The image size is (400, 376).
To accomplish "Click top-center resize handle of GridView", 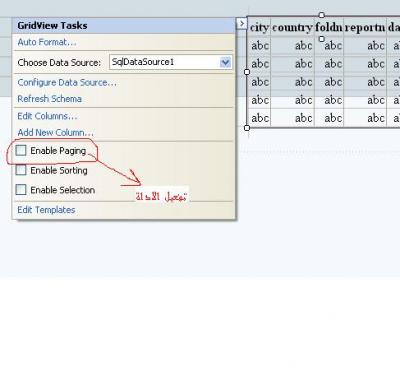I will click(x=321, y=15).
